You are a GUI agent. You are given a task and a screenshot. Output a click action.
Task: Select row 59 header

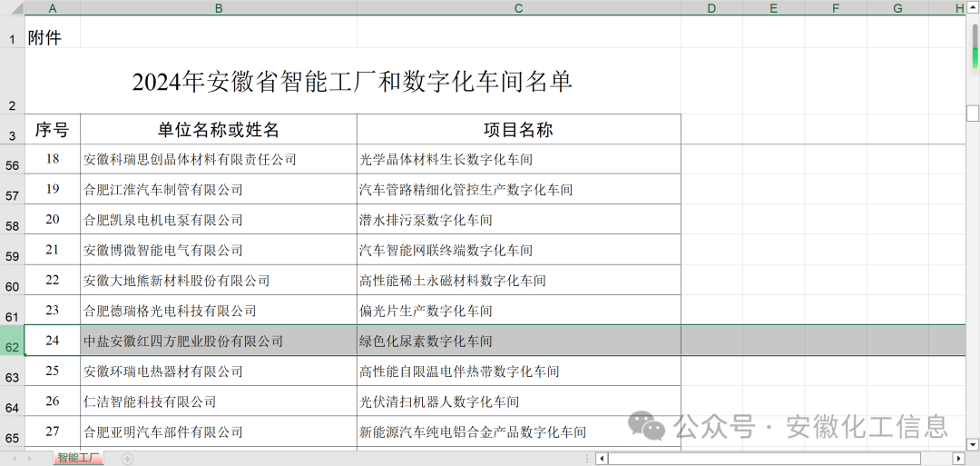(x=13, y=250)
